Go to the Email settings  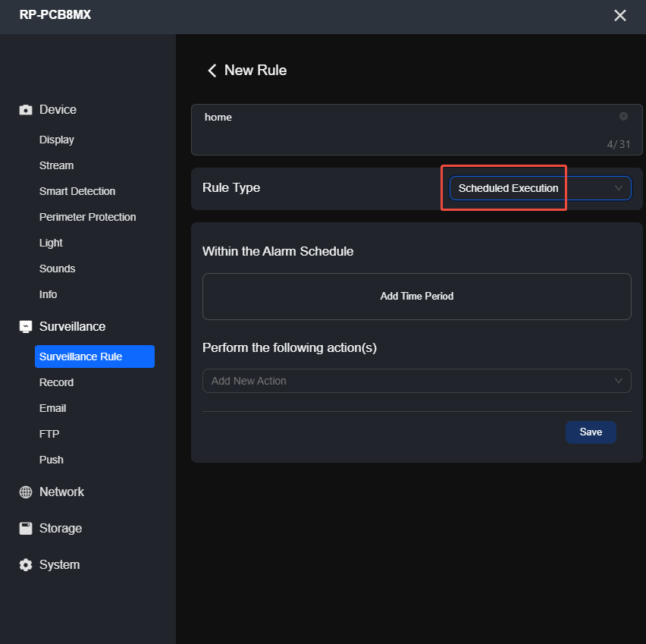click(x=52, y=408)
